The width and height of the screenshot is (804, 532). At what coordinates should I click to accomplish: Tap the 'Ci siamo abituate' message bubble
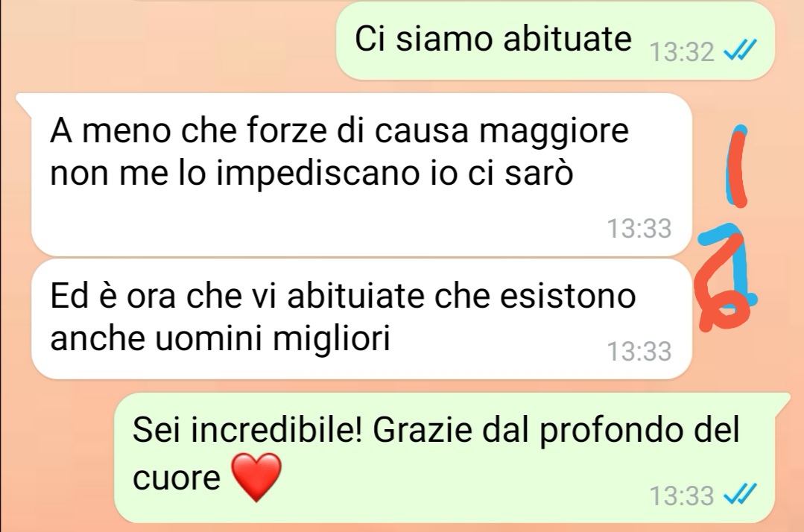point(555,40)
